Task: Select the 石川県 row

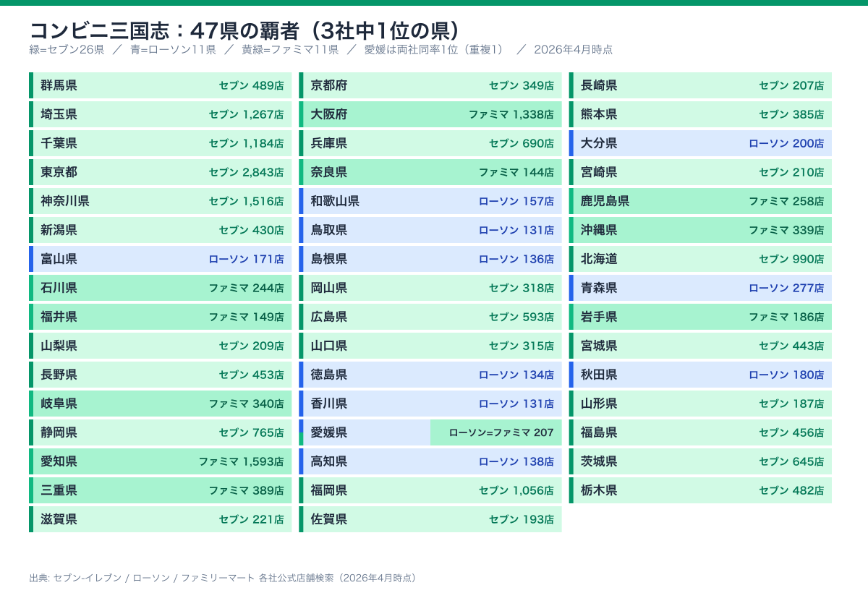Action: click(161, 288)
